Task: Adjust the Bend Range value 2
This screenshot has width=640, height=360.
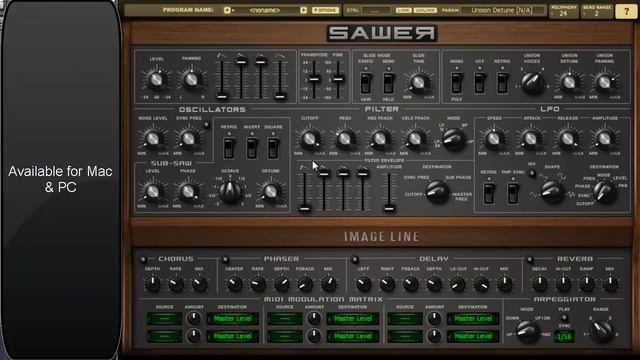Action: click(x=596, y=13)
